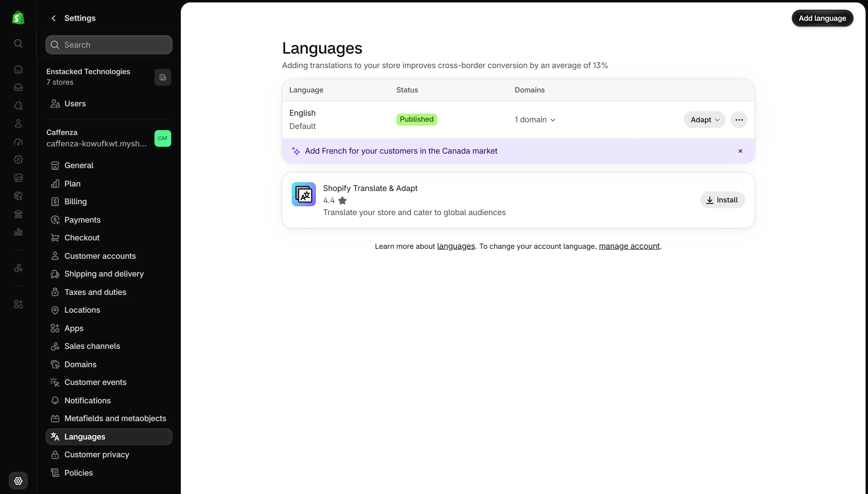Click the Caffenza store name
The width and height of the screenshot is (868, 494).
(62, 132)
